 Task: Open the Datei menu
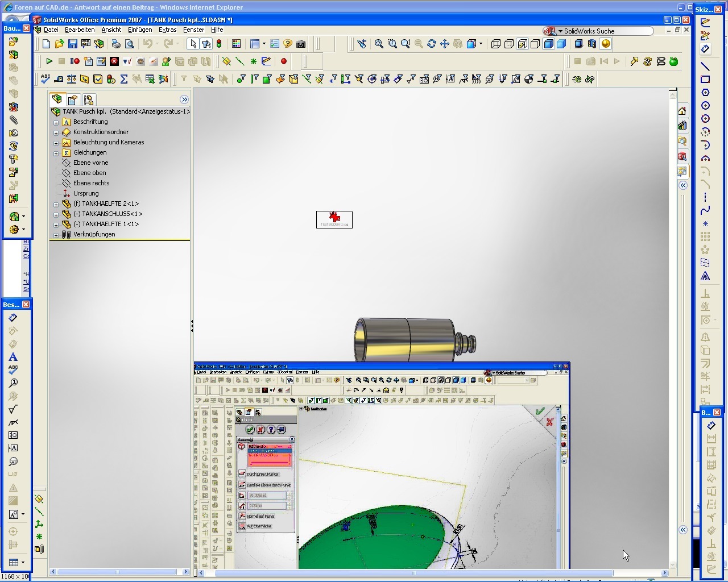tap(51, 30)
